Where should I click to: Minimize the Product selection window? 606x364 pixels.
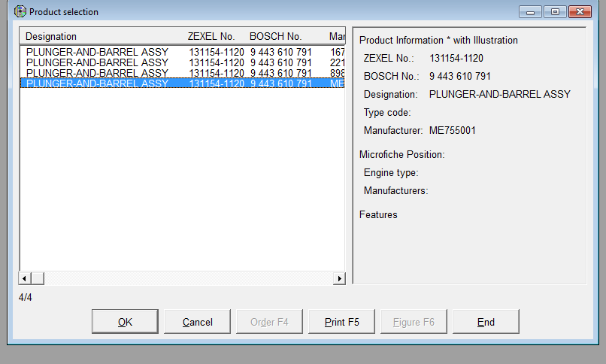532,12
